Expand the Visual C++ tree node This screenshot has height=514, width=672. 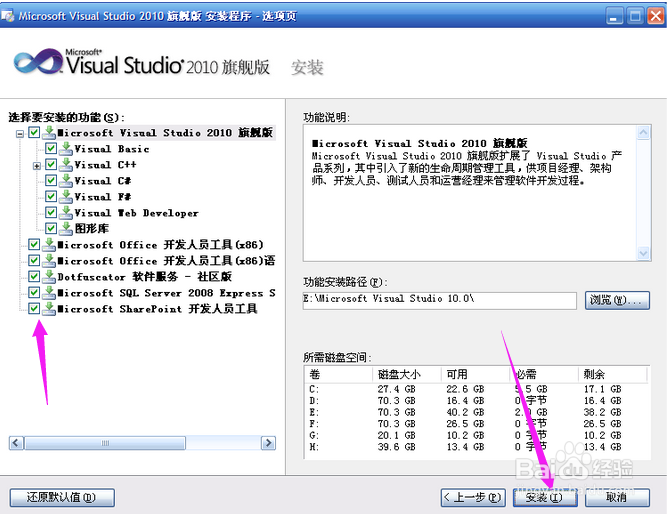pyautogui.click(x=37, y=166)
